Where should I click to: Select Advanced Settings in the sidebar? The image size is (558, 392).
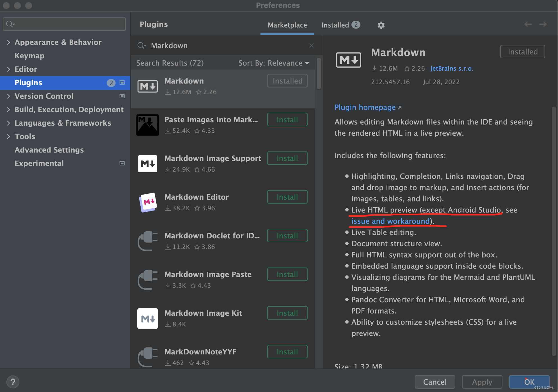point(49,150)
